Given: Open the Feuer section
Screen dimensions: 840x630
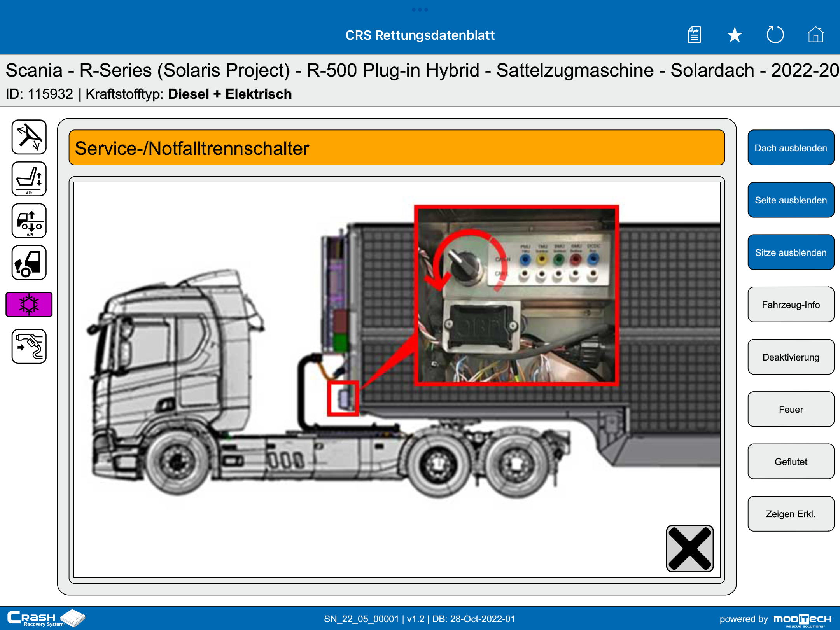Looking at the screenshot, I should click(x=791, y=409).
